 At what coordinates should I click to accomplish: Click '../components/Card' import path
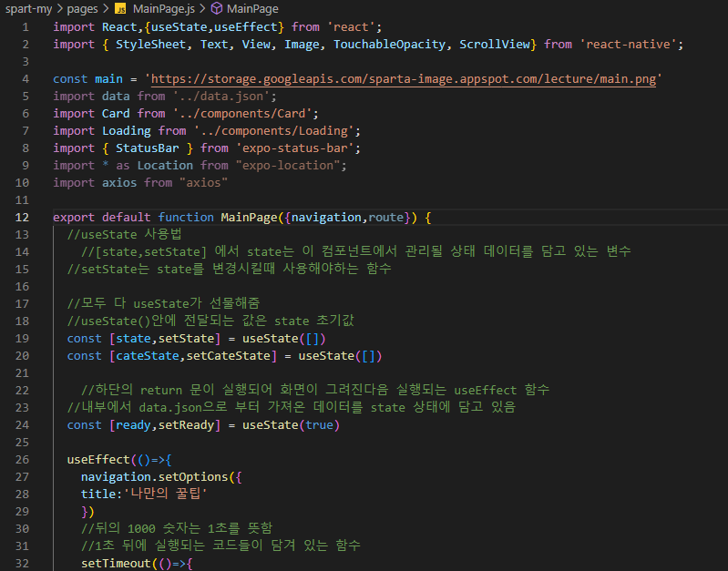click(242, 114)
